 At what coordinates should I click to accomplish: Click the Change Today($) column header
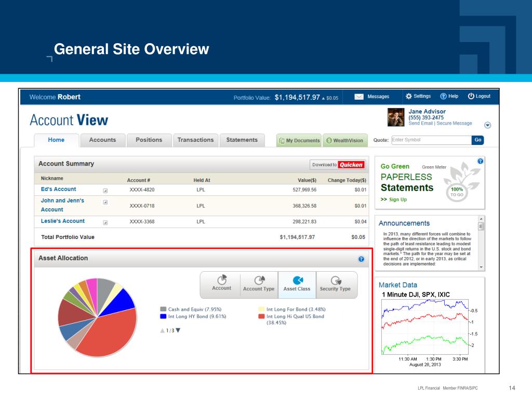(347, 180)
